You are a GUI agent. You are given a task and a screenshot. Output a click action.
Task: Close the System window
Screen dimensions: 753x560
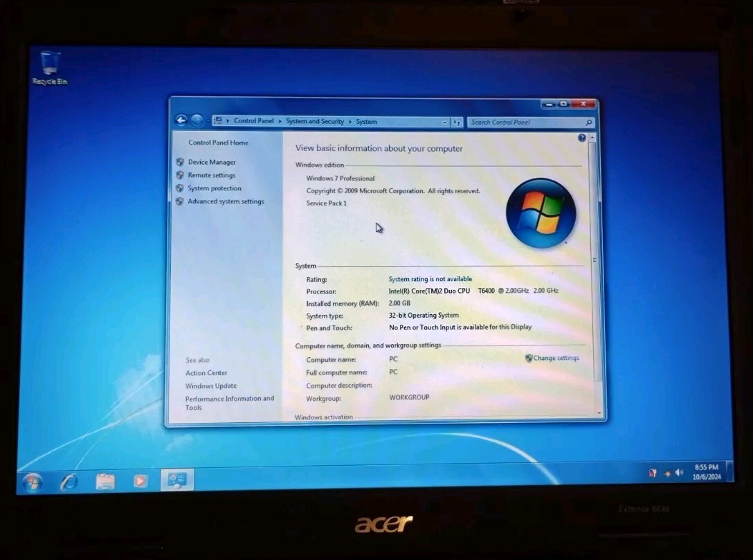[583, 104]
